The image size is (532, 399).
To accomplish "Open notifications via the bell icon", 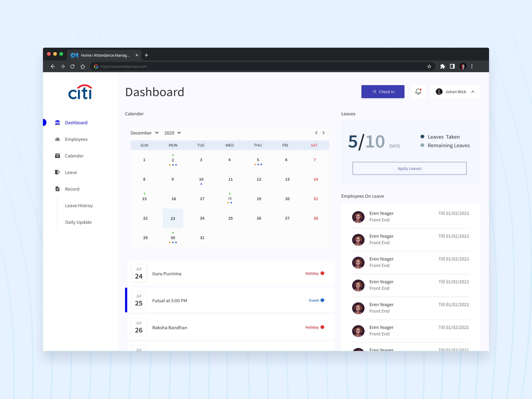I will coord(418,91).
